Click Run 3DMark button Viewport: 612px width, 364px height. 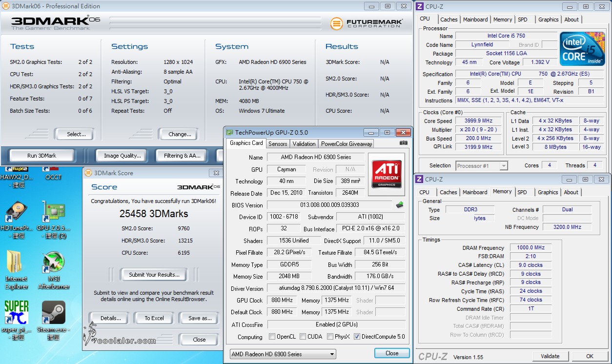point(42,156)
